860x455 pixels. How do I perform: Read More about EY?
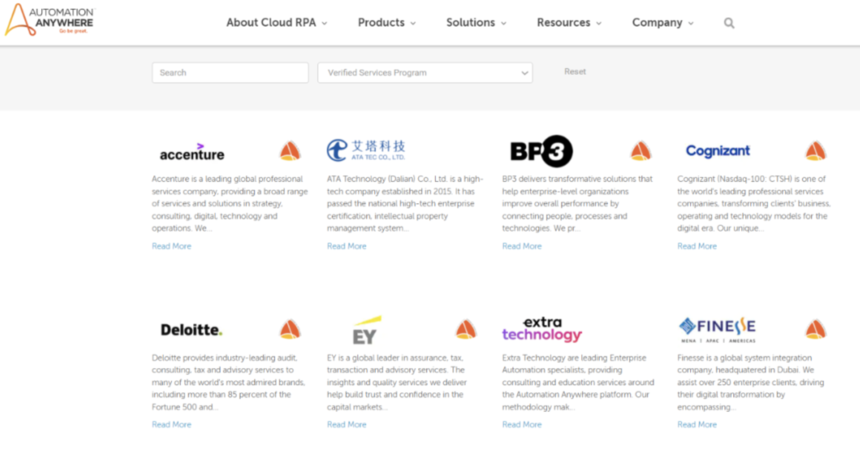(x=347, y=424)
